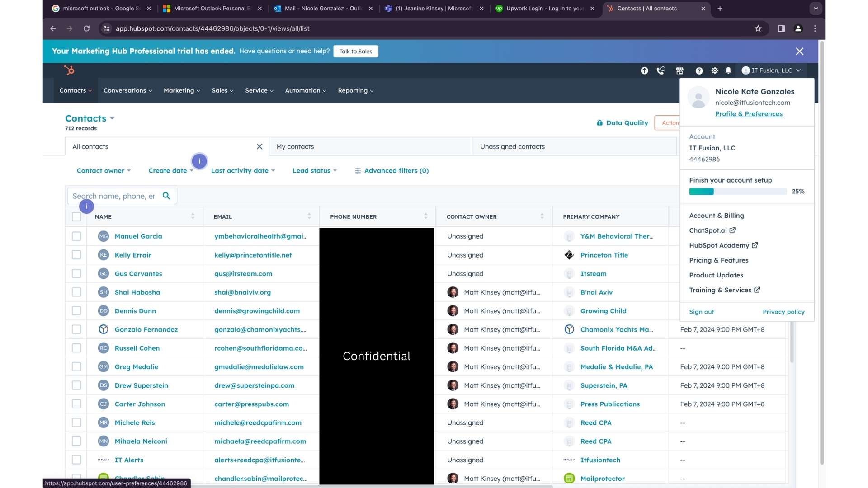Open the marketplace icon
868x488 pixels.
coord(679,70)
